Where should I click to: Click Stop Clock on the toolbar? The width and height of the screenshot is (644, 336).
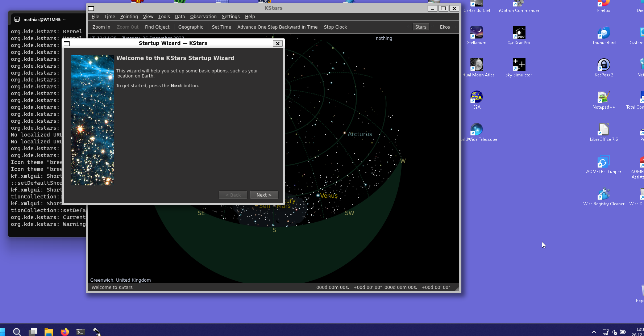[335, 27]
